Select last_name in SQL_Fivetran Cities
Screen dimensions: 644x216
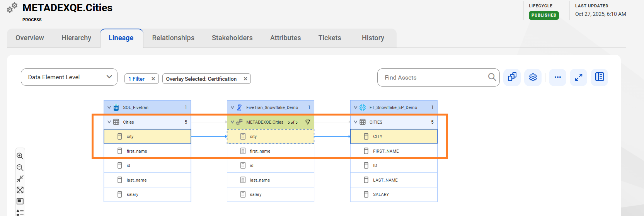pos(147,180)
